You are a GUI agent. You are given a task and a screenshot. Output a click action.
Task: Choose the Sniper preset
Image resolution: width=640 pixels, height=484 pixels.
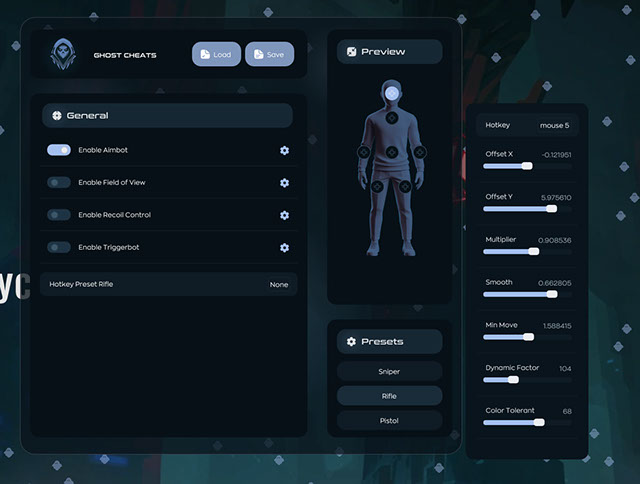pos(389,371)
